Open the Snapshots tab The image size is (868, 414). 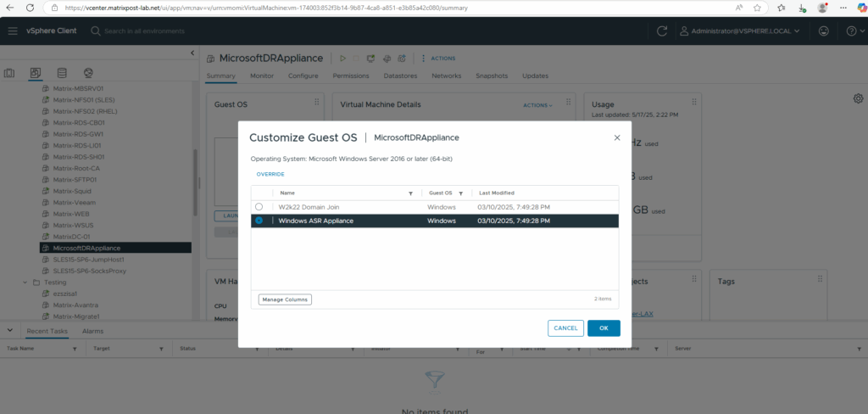492,76
